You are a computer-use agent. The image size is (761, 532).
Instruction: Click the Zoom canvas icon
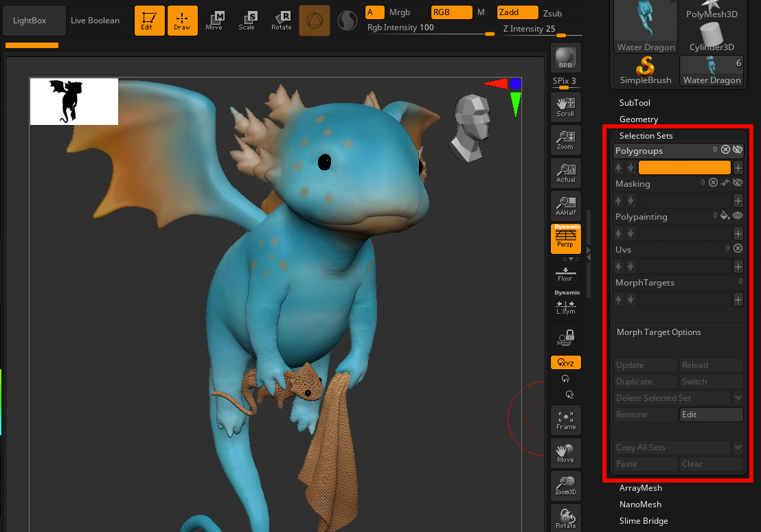click(565, 140)
